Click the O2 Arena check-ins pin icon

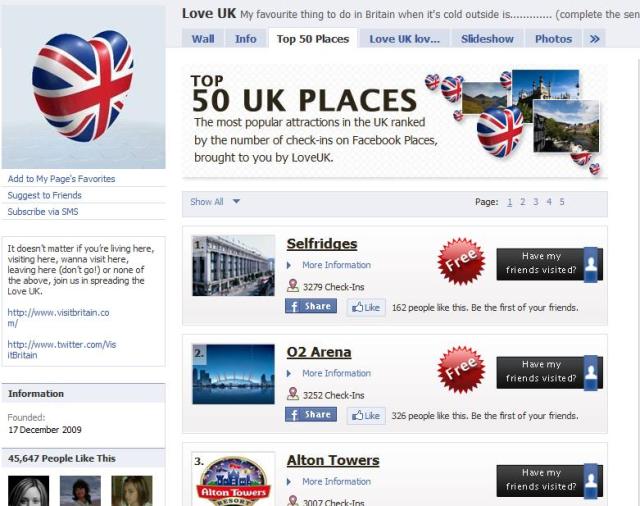[x=293, y=394]
